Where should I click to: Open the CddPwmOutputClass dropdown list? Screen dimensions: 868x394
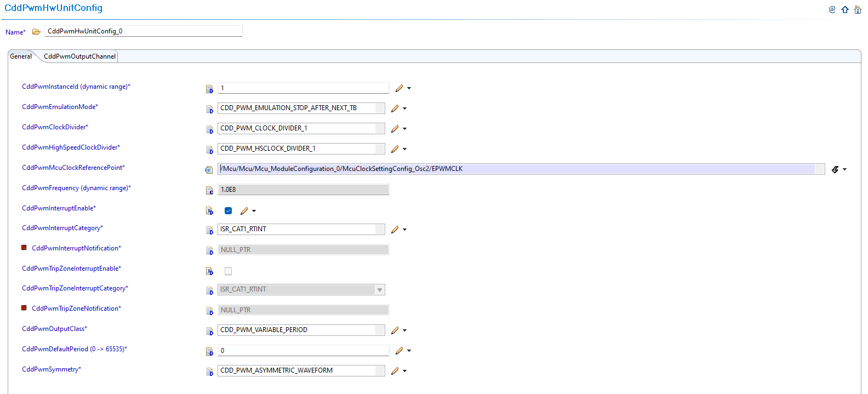click(x=380, y=330)
